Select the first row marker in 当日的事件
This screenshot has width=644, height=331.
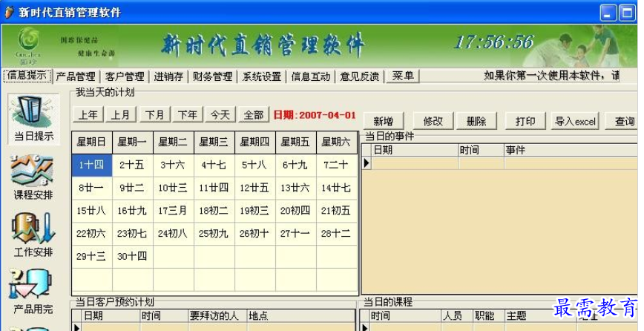(367, 163)
